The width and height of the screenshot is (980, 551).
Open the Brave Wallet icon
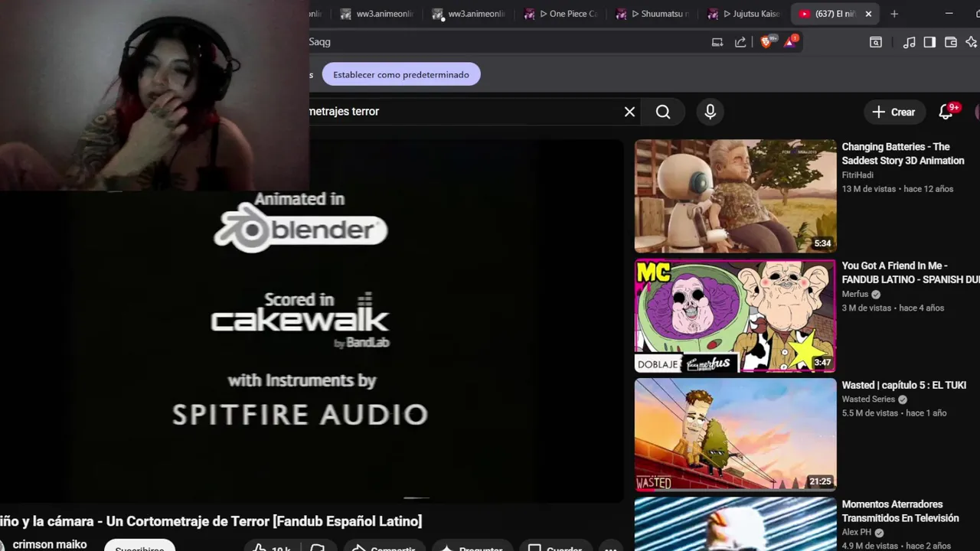click(951, 42)
